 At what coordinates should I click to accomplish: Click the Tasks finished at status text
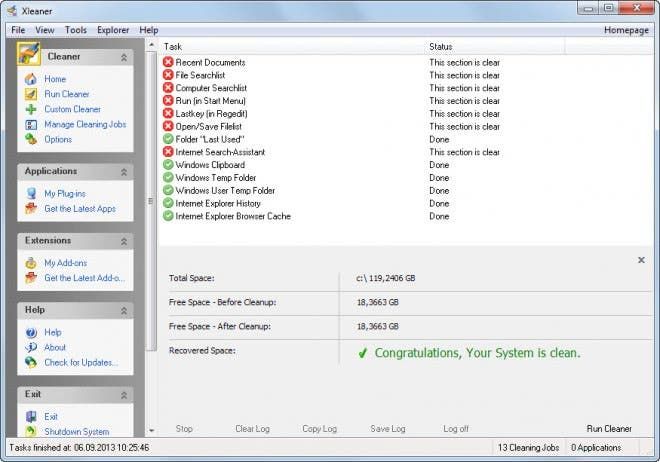point(79,448)
